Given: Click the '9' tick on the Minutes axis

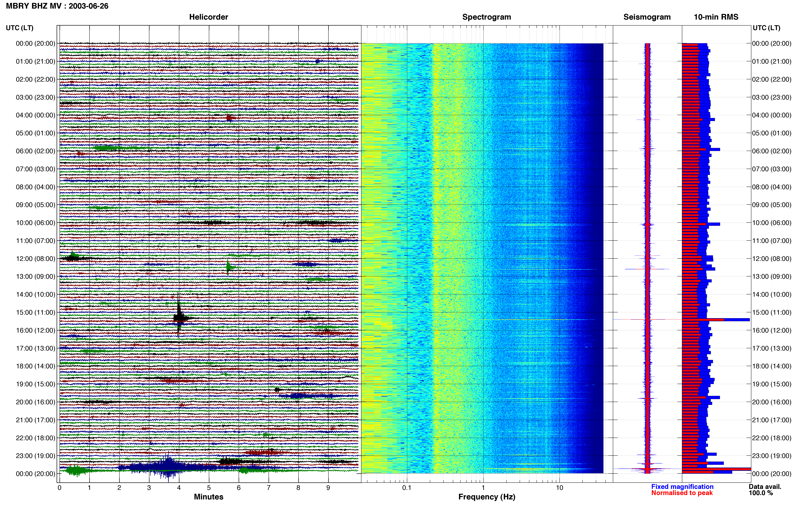Looking at the screenshot, I should click(328, 487).
